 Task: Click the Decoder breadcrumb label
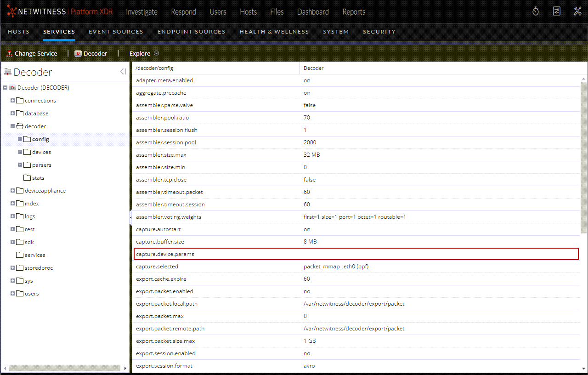(95, 53)
